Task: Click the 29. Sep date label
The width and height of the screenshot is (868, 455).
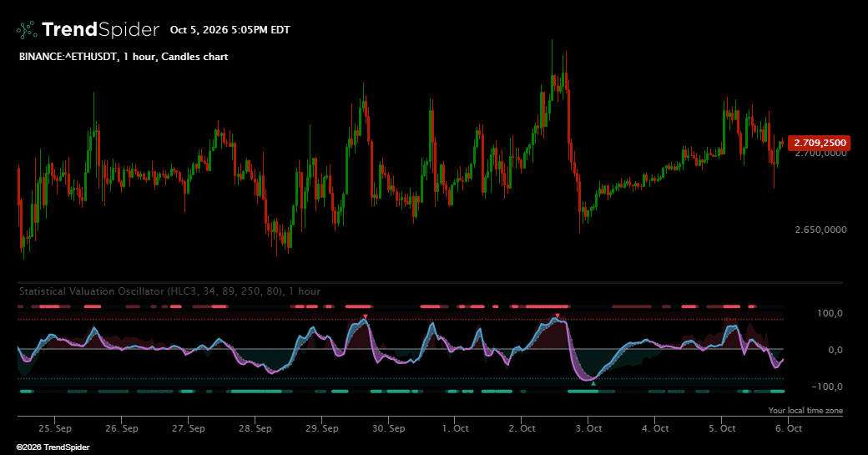Action: click(321, 428)
